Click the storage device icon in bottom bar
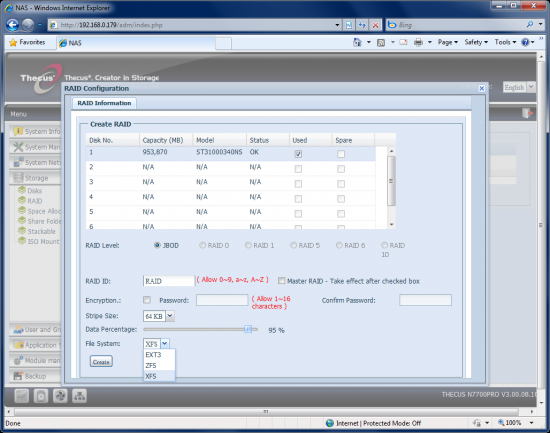The width and height of the screenshot is (550, 433). pos(41,396)
